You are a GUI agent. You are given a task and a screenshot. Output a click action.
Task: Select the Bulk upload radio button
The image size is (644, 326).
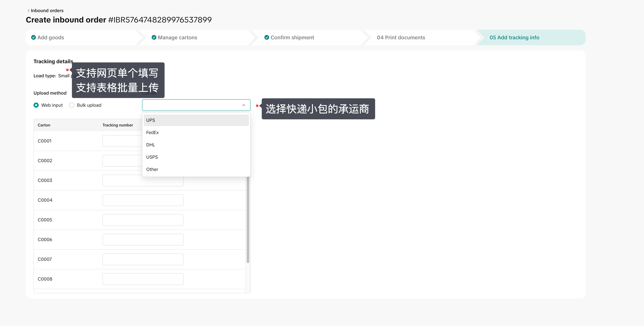tap(72, 105)
